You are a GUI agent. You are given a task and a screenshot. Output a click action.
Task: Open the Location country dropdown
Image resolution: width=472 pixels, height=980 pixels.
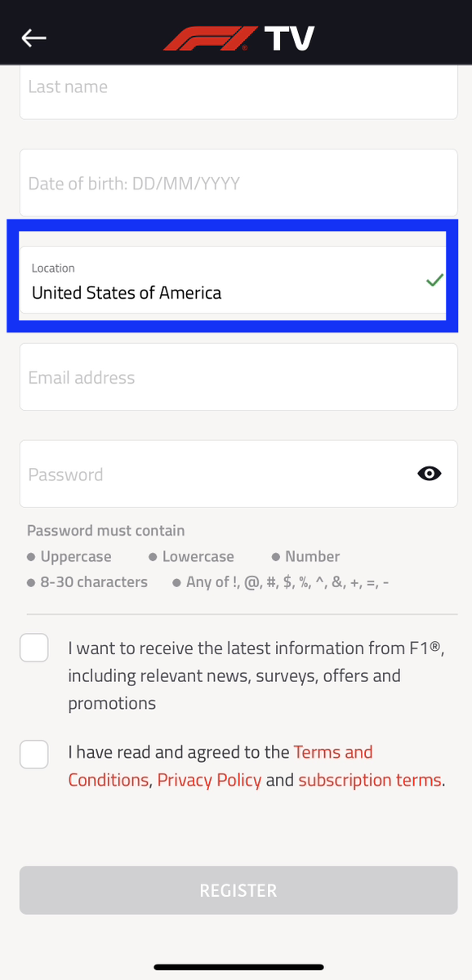(233, 279)
